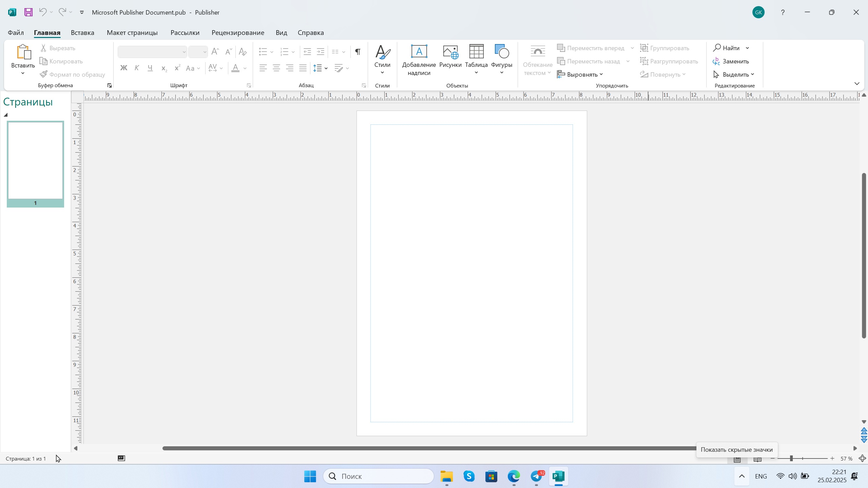Collapse the ribbon with the chevron
Screen dimensions: 868x488
[857, 83]
